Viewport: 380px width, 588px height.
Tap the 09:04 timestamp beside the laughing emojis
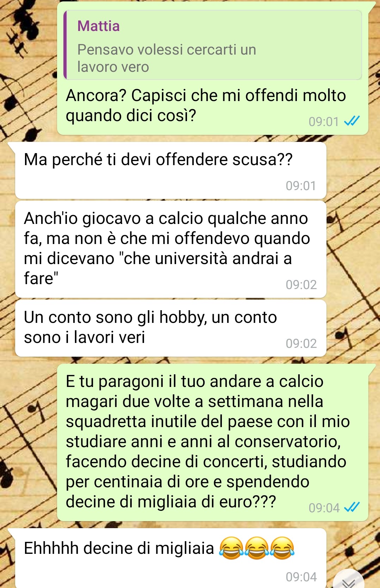(x=301, y=577)
